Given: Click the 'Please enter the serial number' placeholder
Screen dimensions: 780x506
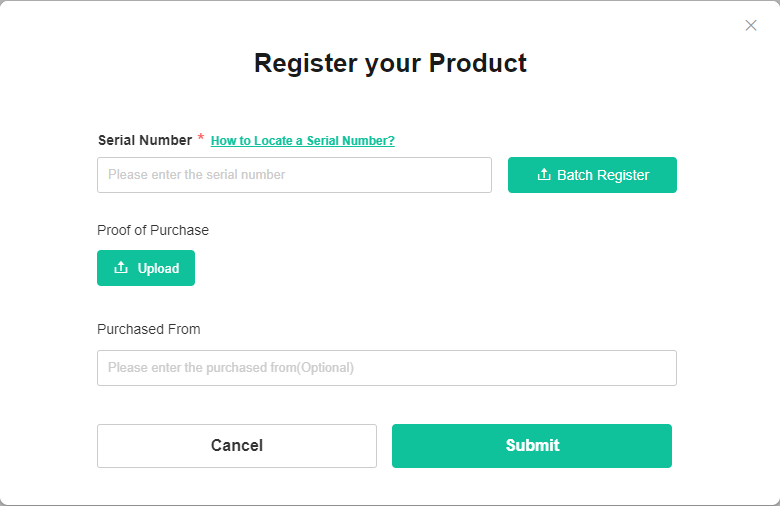Looking at the screenshot, I should (197, 175).
